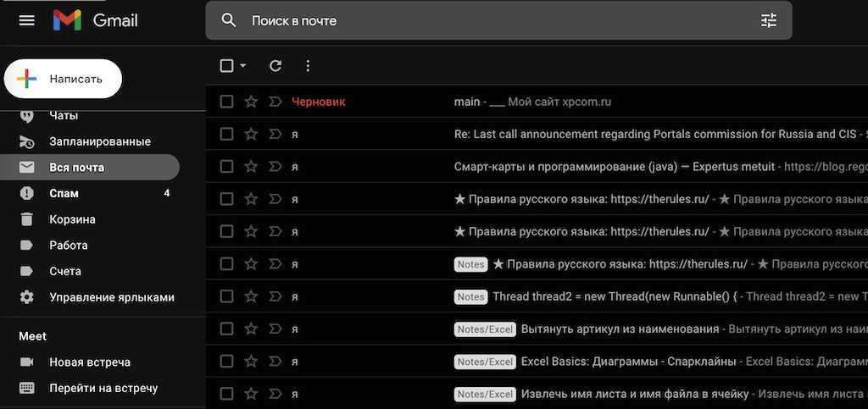Open Управление ярлыками settings
The image size is (868, 409).
[111, 297]
